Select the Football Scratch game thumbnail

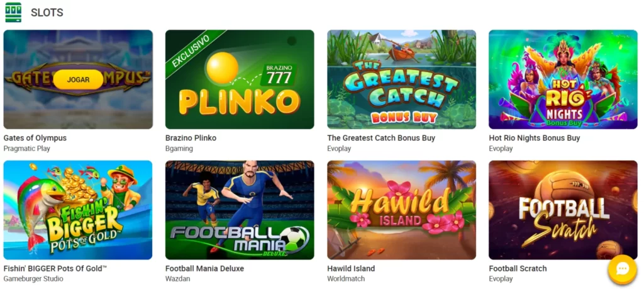pyautogui.click(x=563, y=210)
